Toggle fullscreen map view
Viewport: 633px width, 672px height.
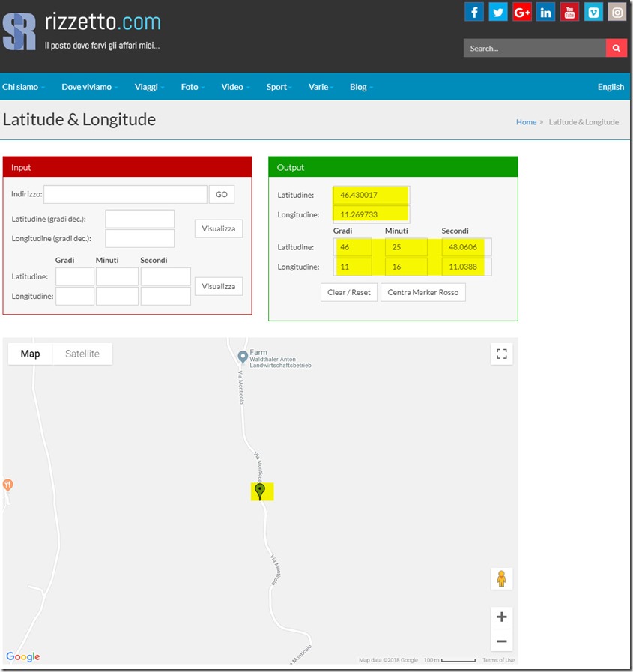(501, 354)
